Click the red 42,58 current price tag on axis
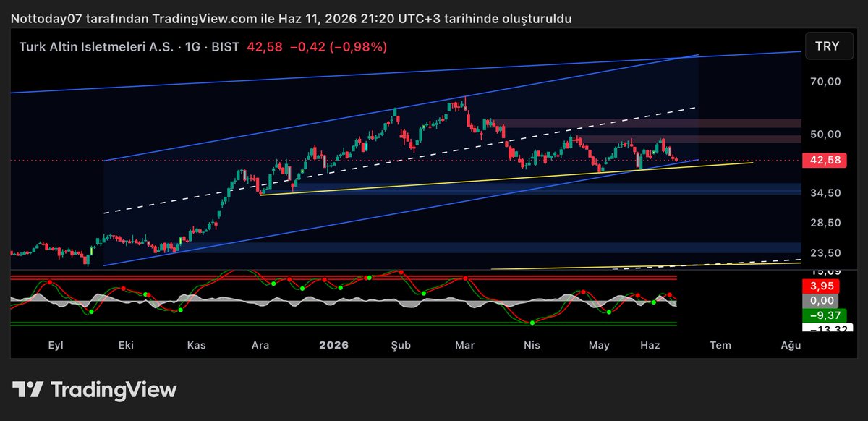 coord(825,161)
